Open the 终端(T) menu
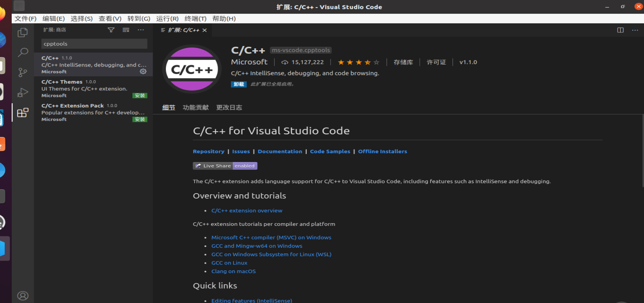644x303 pixels. (x=195, y=19)
